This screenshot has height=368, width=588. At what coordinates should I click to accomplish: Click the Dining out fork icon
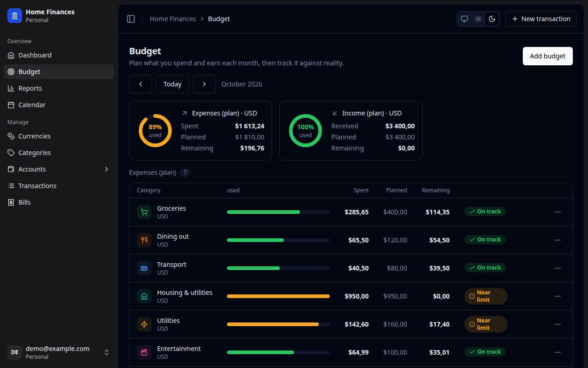click(x=144, y=240)
